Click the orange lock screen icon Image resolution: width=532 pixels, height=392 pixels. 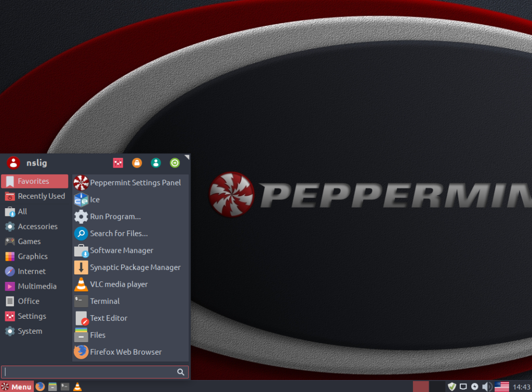click(x=137, y=163)
